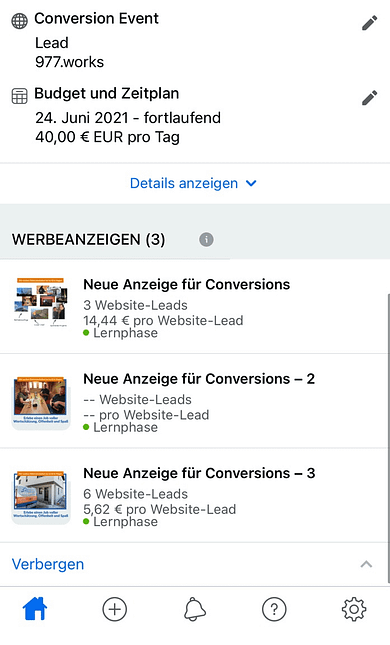This screenshot has height=645, width=390.
Task: Click the globe icon beside Conversion Event
Action: (x=19, y=21)
